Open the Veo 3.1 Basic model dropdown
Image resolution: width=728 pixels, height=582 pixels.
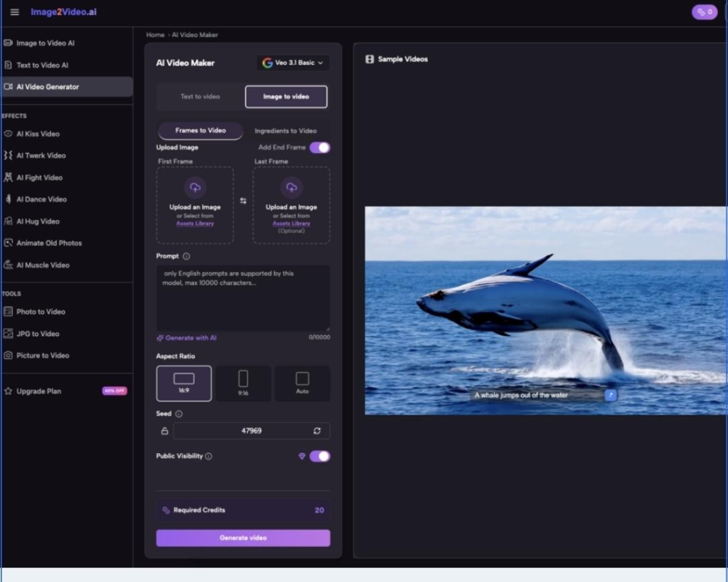293,63
